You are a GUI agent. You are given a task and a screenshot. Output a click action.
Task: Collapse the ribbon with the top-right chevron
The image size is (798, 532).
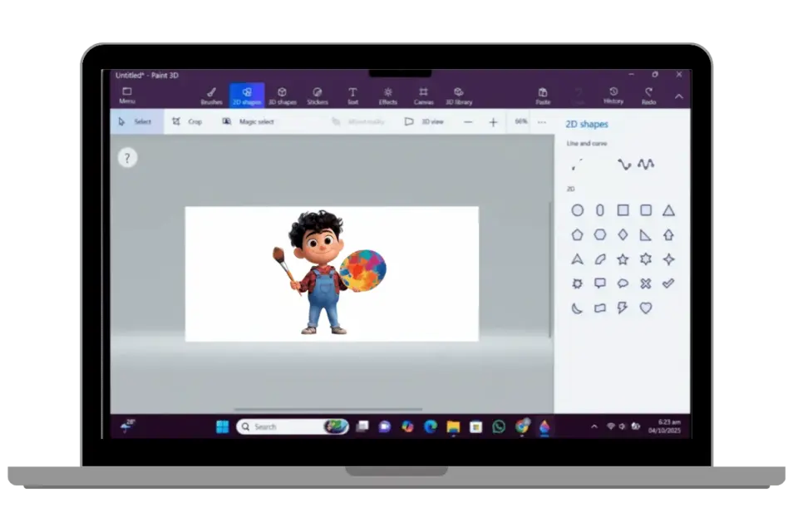point(678,96)
